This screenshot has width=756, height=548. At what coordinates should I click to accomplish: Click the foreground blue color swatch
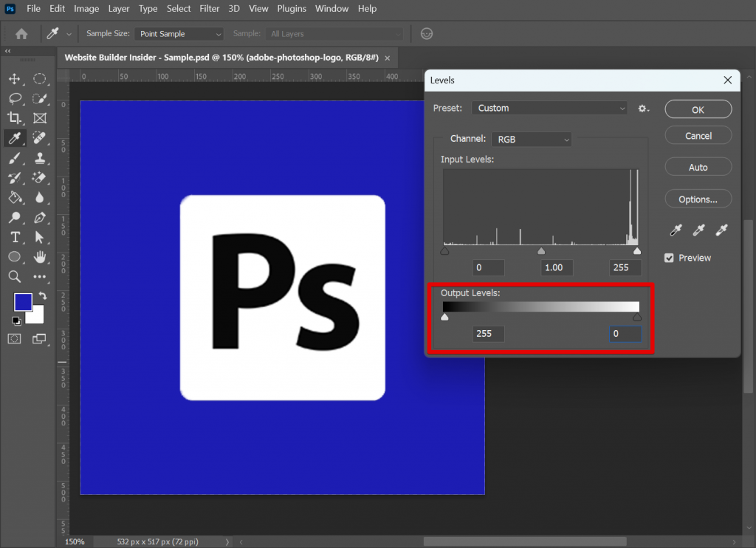(x=22, y=302)
